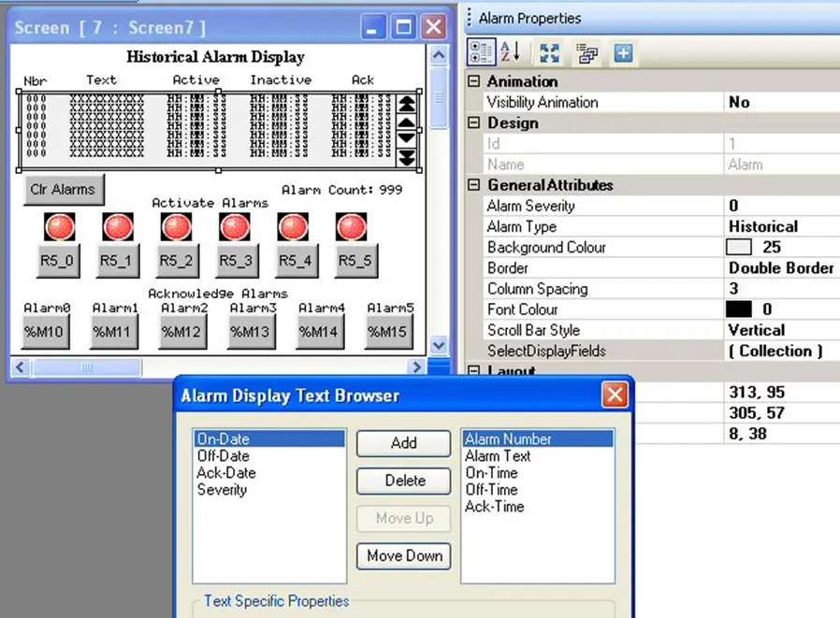Collapse the General Attributes category
The image size is (840, 618).
(473, 185)
